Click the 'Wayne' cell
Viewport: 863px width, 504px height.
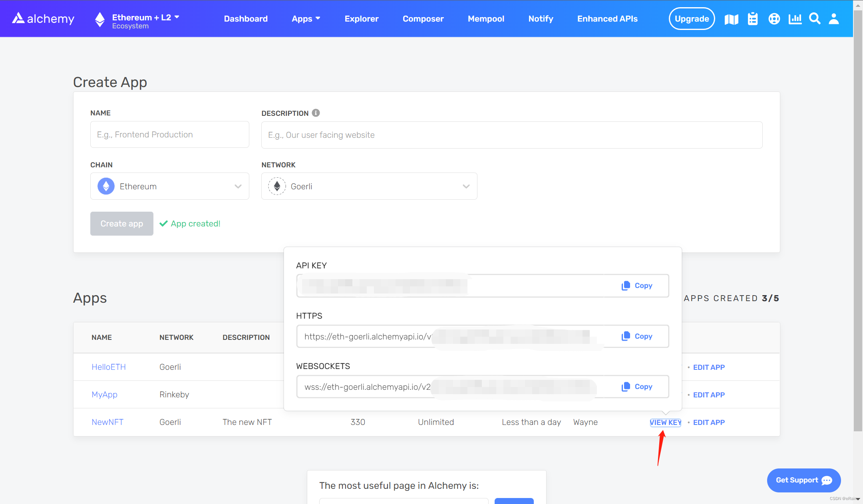coord(585,422)
